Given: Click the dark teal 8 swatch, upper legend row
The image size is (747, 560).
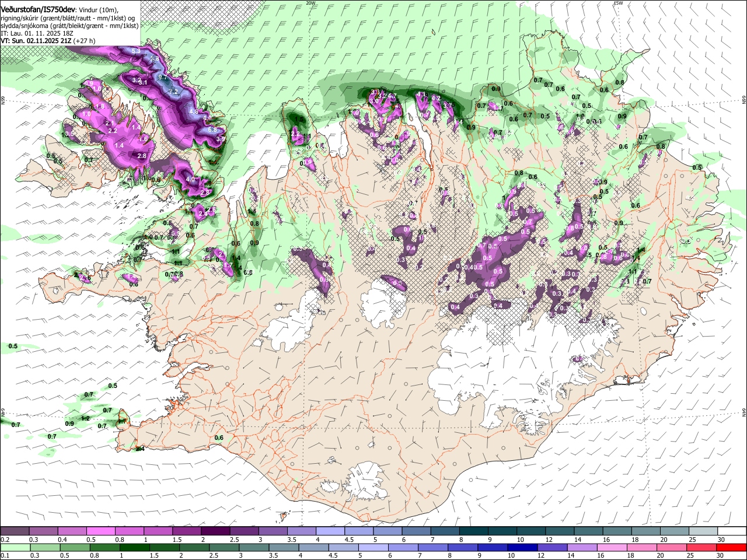Looking at the screenshot, I should click(473, 531).
